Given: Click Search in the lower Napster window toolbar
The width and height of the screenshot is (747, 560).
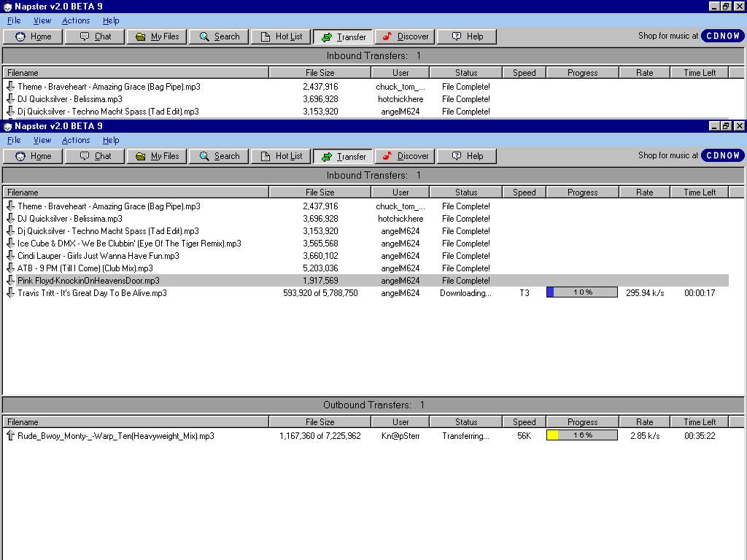Looking at the screenshot, I should (219, 156).
